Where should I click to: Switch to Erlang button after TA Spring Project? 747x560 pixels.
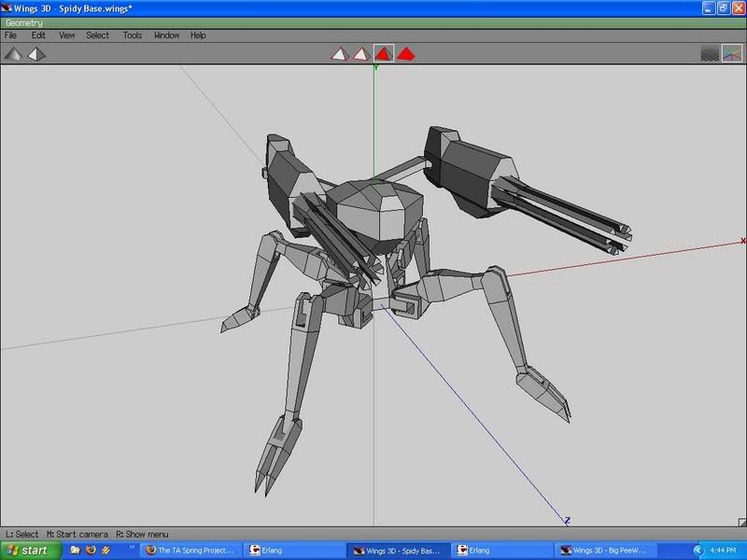[294, 551]
